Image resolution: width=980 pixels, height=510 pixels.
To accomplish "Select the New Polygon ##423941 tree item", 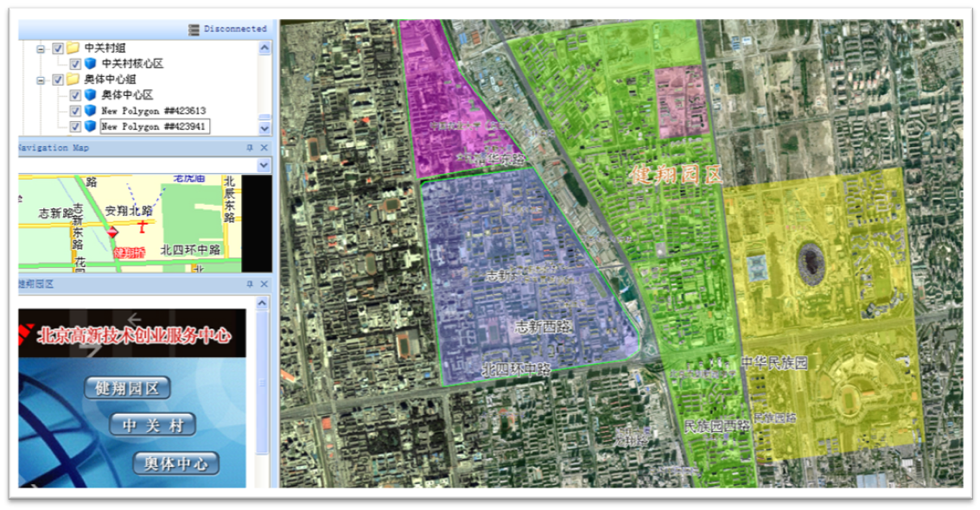I will tap(154, 127).
